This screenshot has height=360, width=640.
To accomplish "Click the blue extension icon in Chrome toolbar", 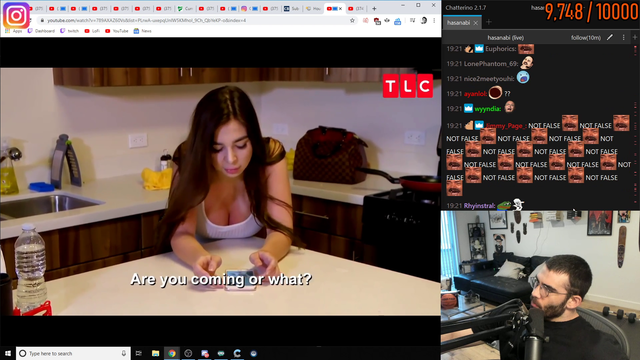I will (398, 21).
